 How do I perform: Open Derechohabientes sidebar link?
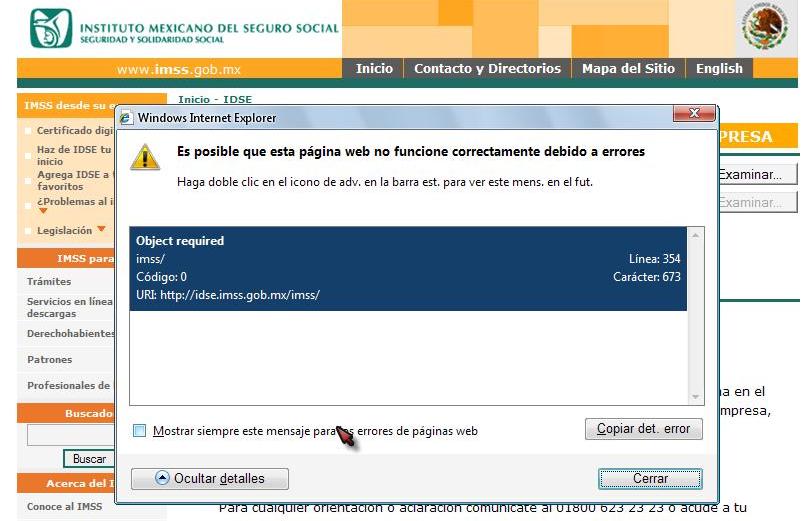click(71, 333)
